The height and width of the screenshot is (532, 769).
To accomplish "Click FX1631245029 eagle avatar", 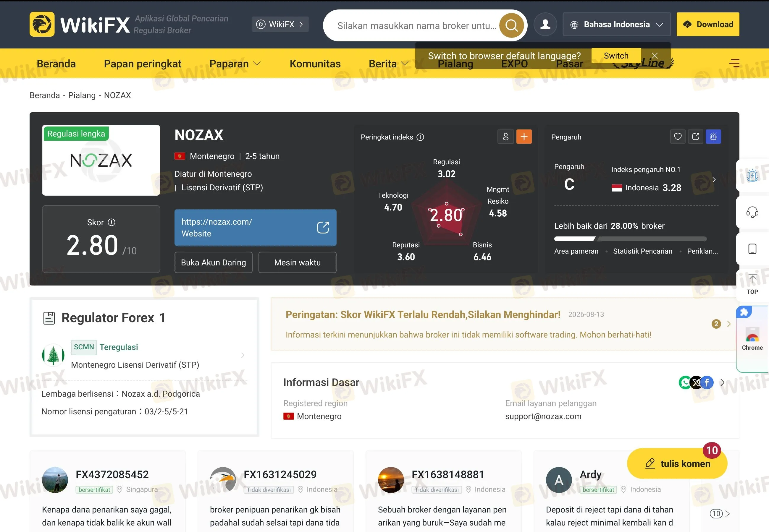I will tap(223, 480).
